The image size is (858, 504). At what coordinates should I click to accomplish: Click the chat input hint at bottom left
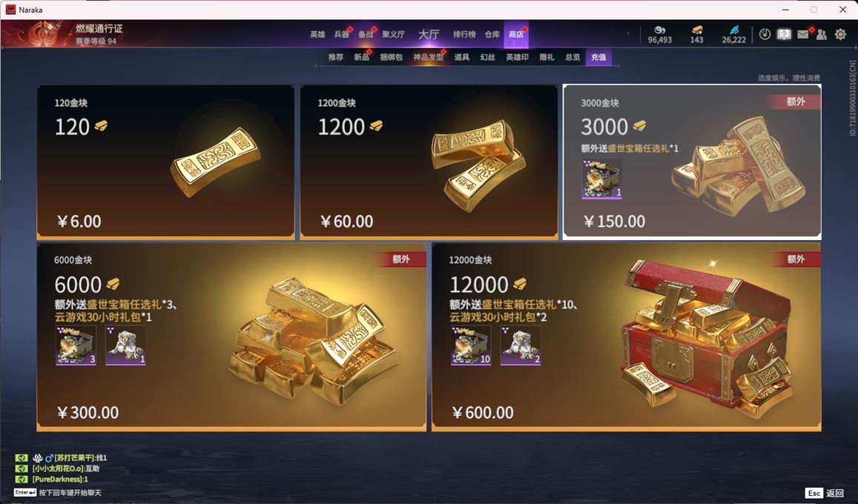57,493
